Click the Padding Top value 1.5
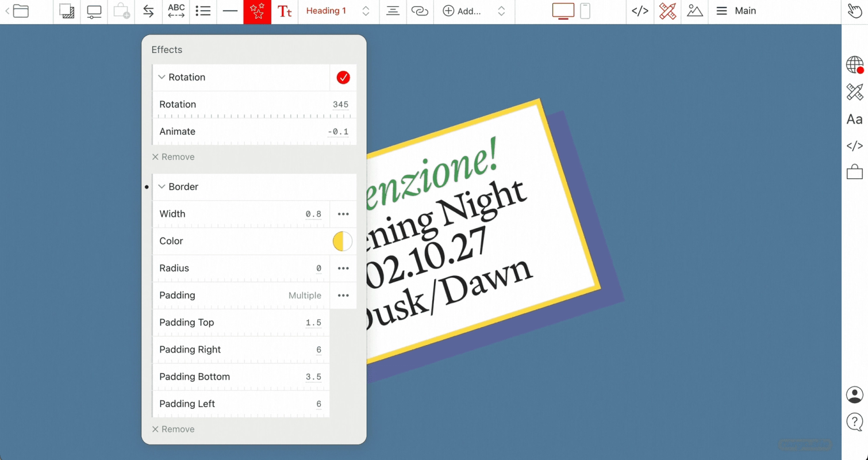868x460 pixels. point(313,323)
